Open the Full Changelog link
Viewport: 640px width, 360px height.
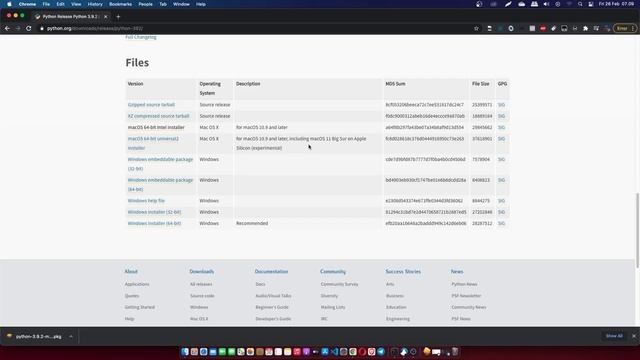click(x=141, y=37)
